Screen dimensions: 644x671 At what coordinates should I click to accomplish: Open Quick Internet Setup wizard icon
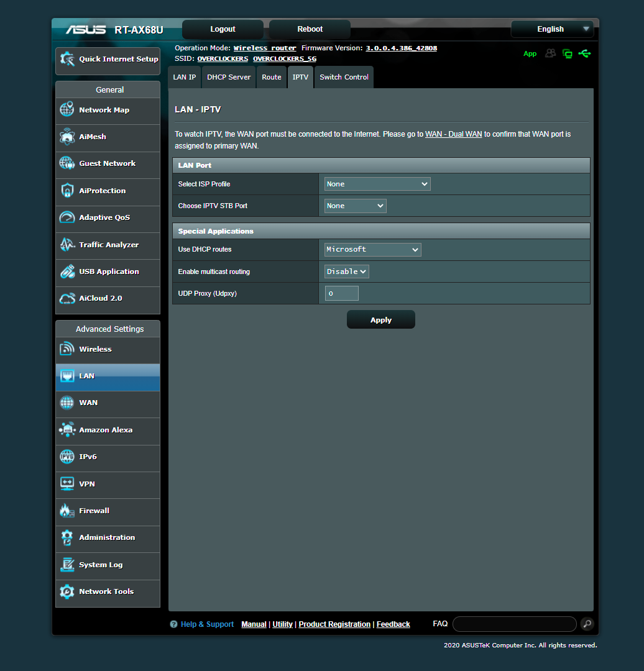click(67, 59)
